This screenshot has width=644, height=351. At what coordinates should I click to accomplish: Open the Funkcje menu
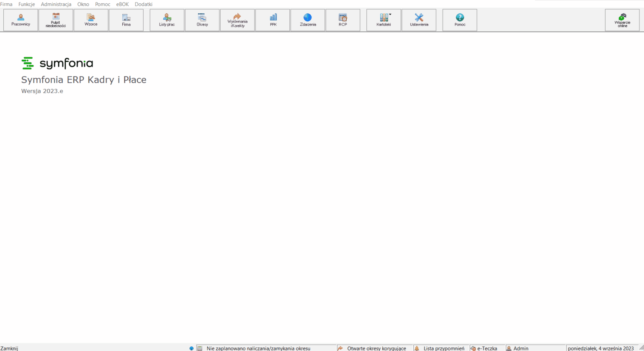[x=27, y=4]
